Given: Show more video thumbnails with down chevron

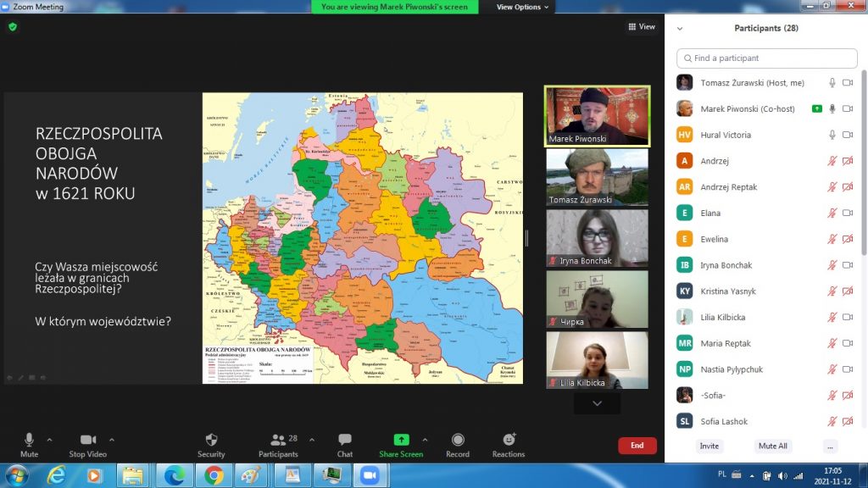Looking at the screenshot, I should (x=597, y=404).
